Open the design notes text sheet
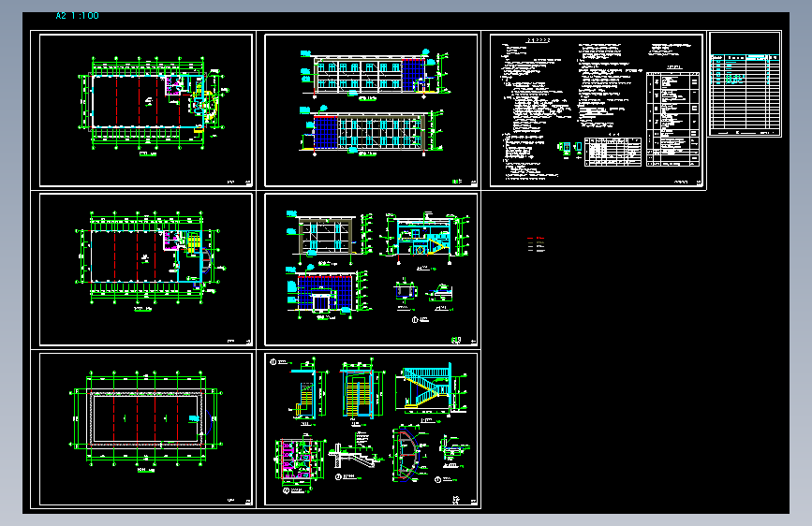The width and height of the screenshot is (812, 526). (596, 110)
